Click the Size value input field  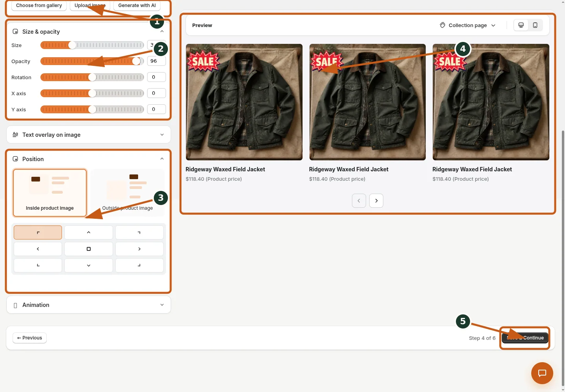pyautogui.click(x=157, y=45)
